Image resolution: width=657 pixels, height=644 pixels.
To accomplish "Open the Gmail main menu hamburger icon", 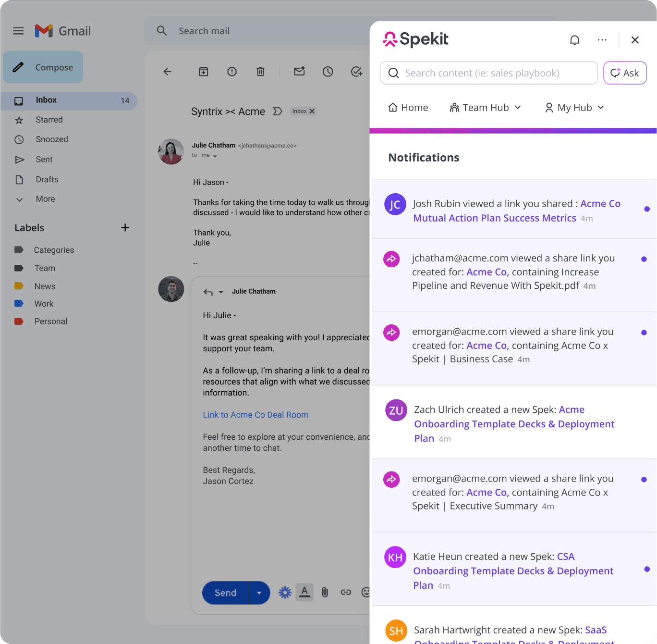I will click(x=18, y=31).
